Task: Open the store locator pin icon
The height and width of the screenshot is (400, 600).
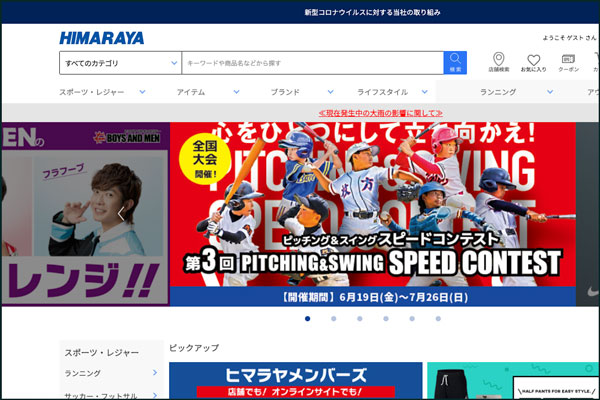Action: (498, 62)
